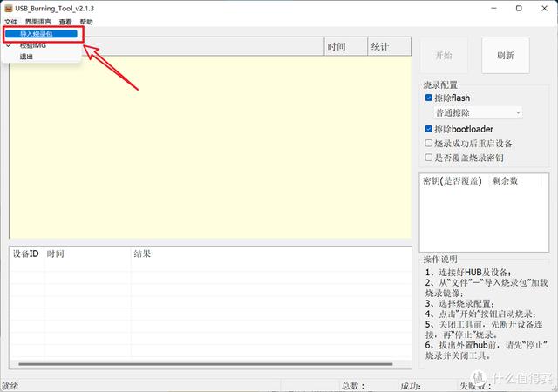Select 退出 to exit the tool
Viewport: 558px width, 392px height.
point(26,57)
